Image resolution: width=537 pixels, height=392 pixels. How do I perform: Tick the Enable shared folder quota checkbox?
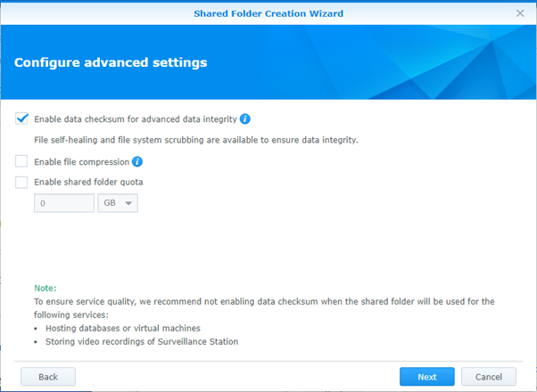(x=21, y=183)
